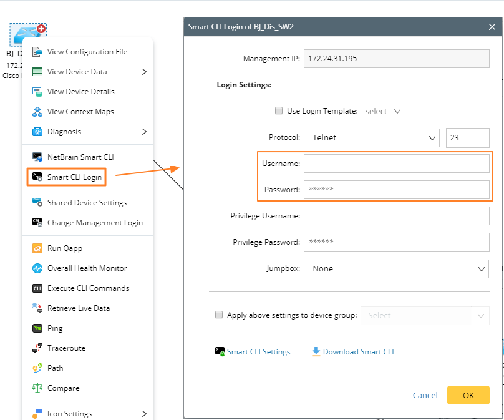Open the Download Smart CLI link
Image resolution: width=504 pixels, height=420 pixels.
click(357, 352)
